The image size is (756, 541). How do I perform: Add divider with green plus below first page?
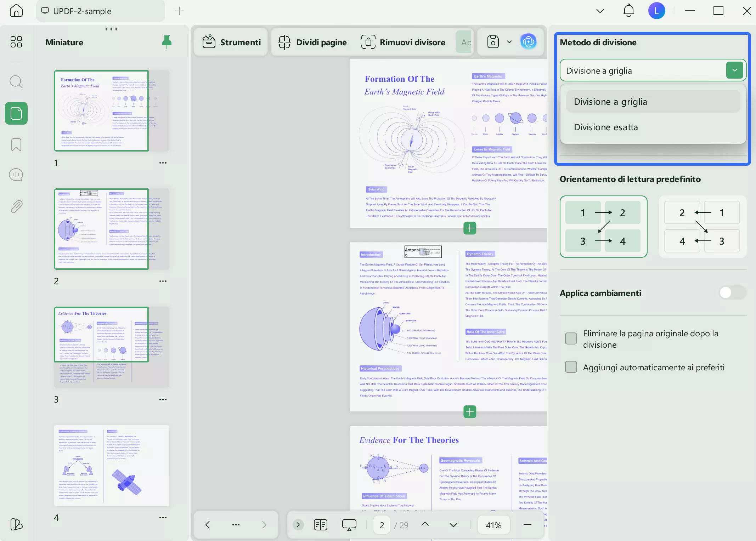point(470,228)
